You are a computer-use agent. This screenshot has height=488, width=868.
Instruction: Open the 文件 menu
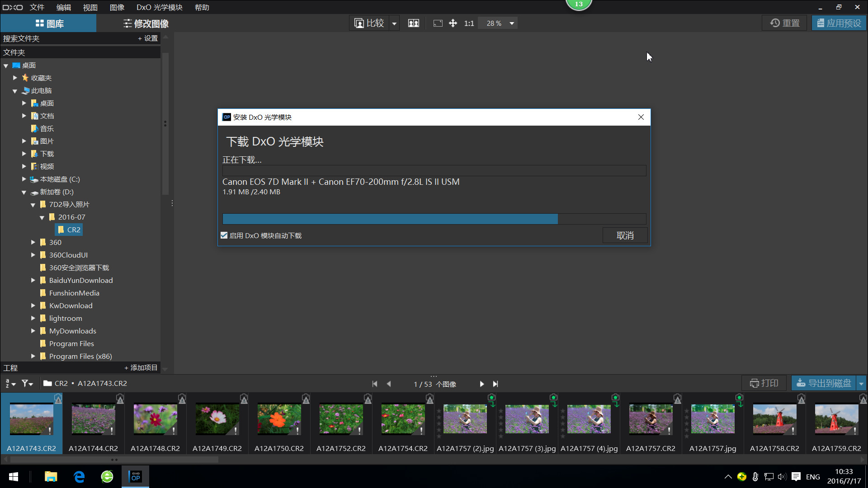point(37,7)
